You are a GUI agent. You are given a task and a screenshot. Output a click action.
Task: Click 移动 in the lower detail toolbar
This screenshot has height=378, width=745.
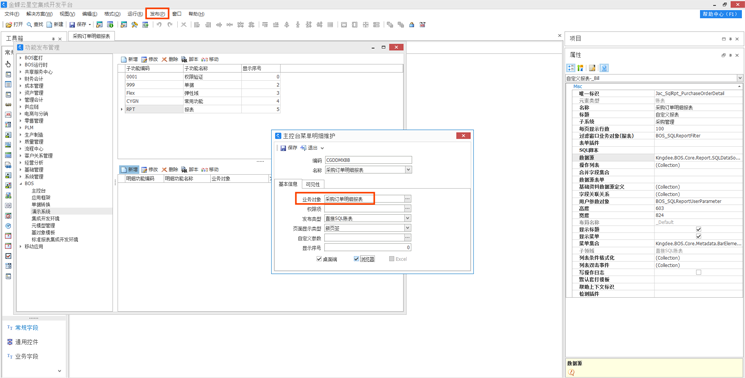point(210,170)
